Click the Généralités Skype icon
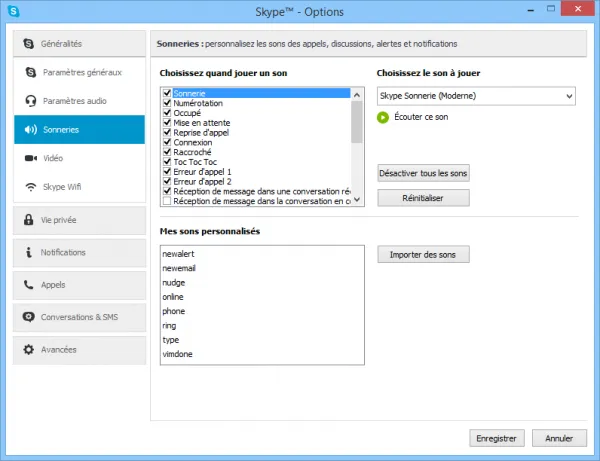This screenshot has width=600, height=461. [29, 44]
